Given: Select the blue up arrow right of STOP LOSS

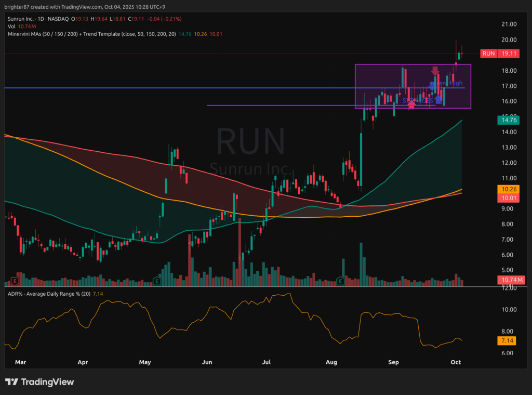Looking at the screenshot, I should 438,98.
